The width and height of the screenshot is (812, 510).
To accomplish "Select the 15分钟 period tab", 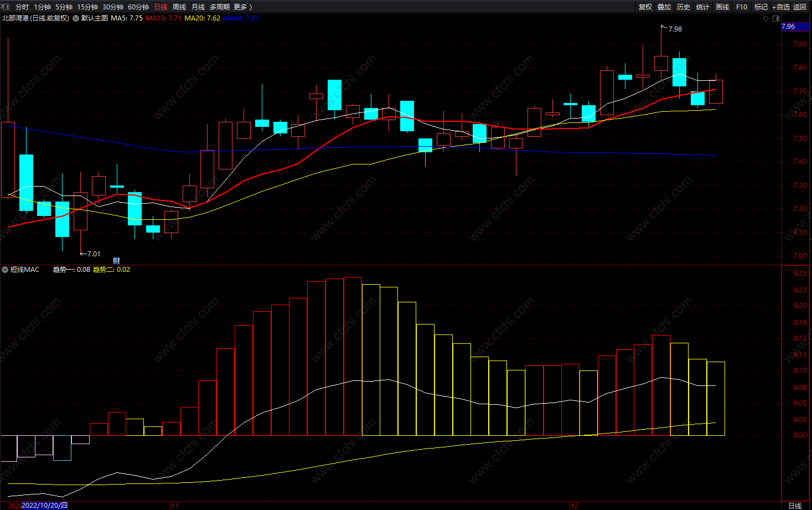I will 87,7.
